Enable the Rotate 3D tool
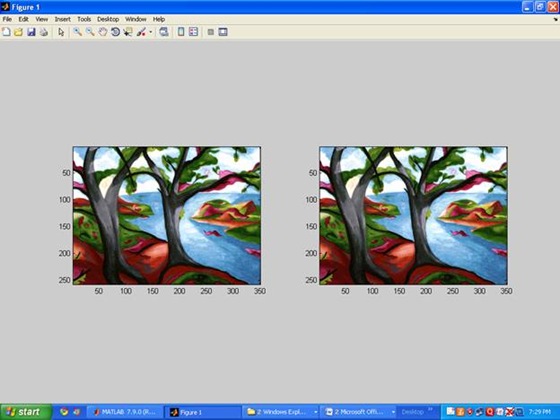 [115, 32]
